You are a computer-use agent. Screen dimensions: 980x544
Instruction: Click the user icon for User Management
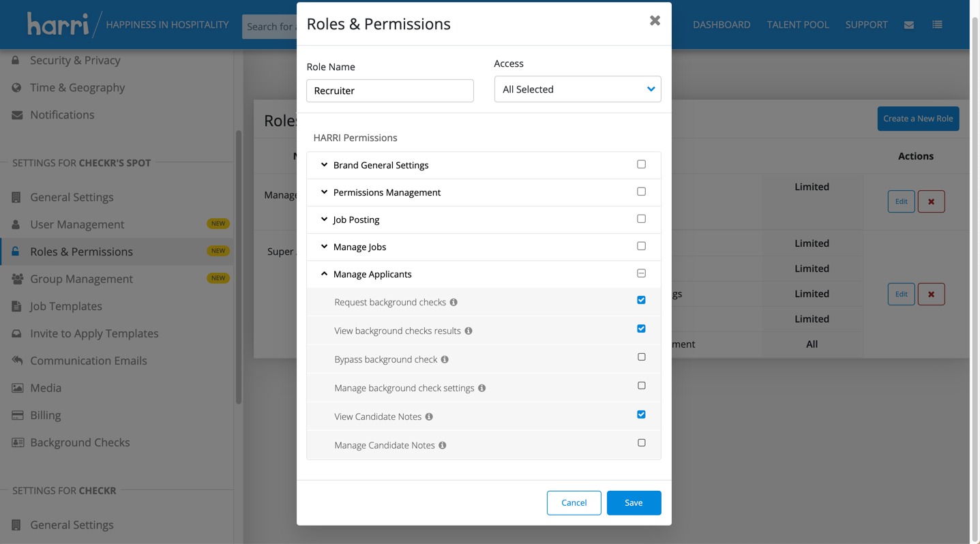click(x=16, y=224)
